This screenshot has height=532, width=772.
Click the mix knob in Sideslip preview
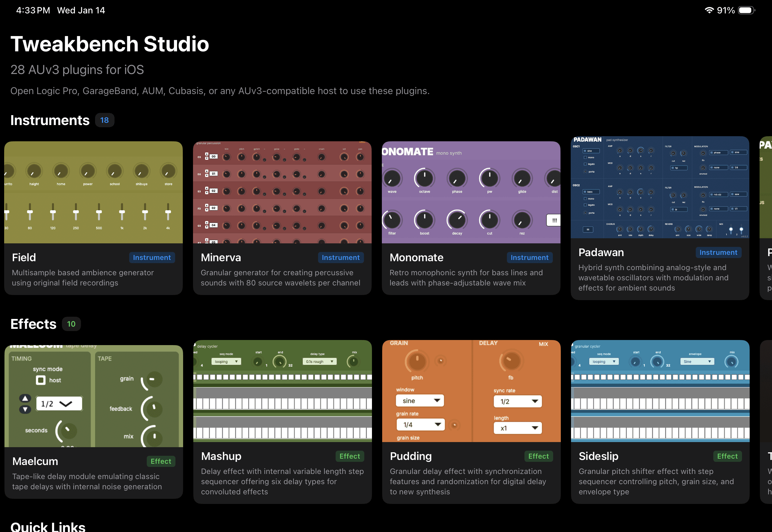731,362
